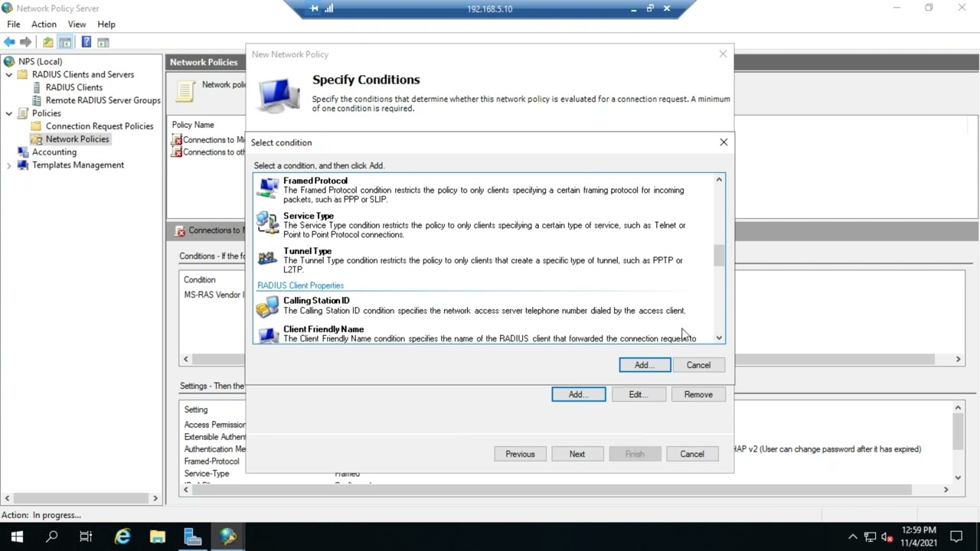This screenshot has height=551, width=980.
Task: Open File Explorer from taskbar
Action: [x=158, y=537]
